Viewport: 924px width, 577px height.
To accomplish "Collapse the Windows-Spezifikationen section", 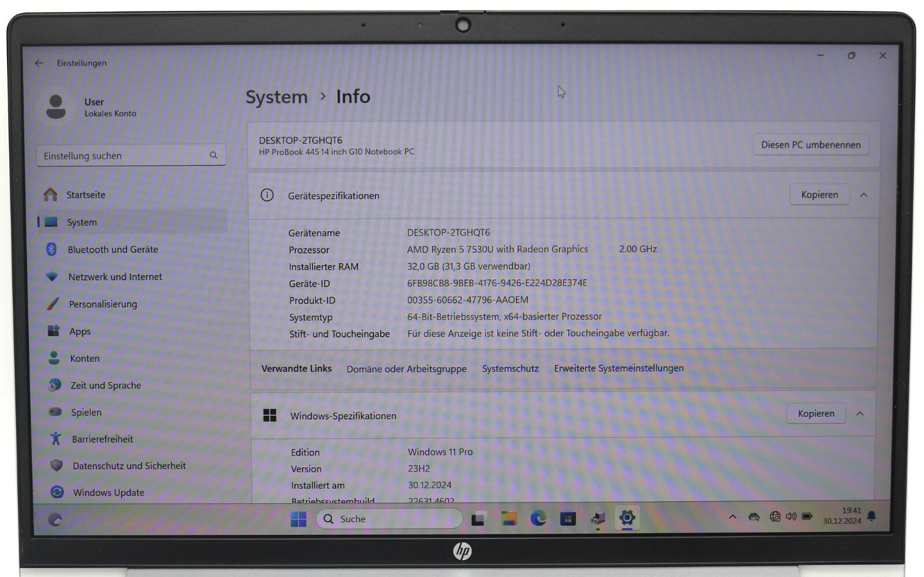I will 860,414.
